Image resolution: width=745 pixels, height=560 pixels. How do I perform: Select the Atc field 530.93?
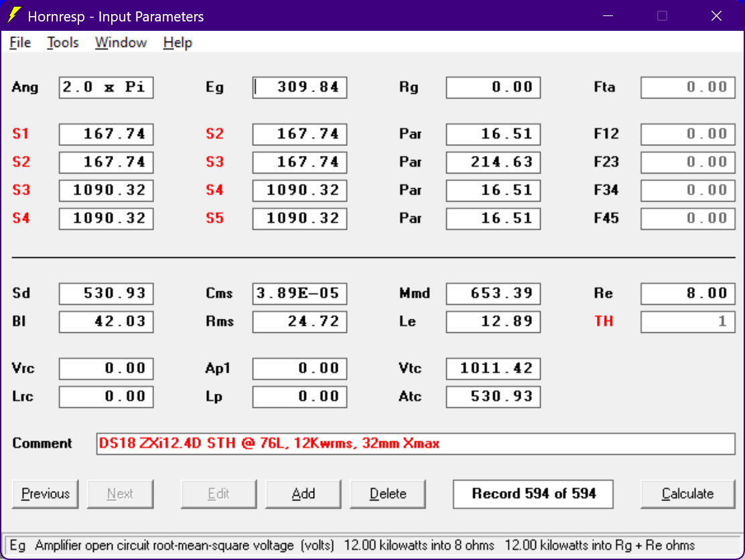[x=493, y=397]
